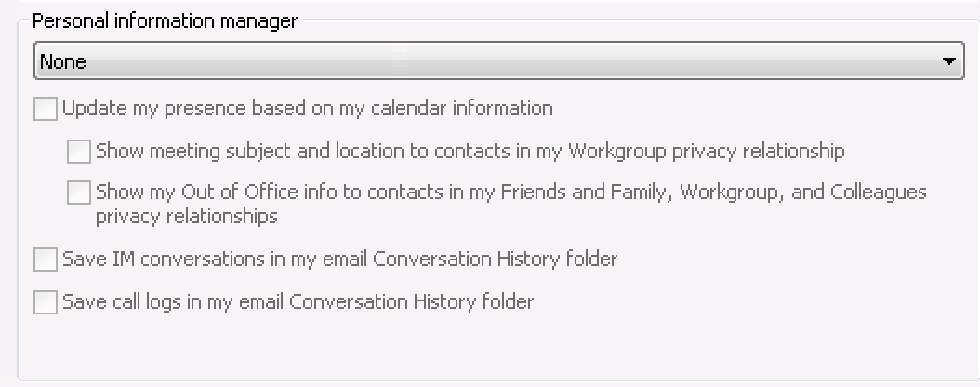
Task: Enable Save call logs checkbox
Action: coord(45,302)
